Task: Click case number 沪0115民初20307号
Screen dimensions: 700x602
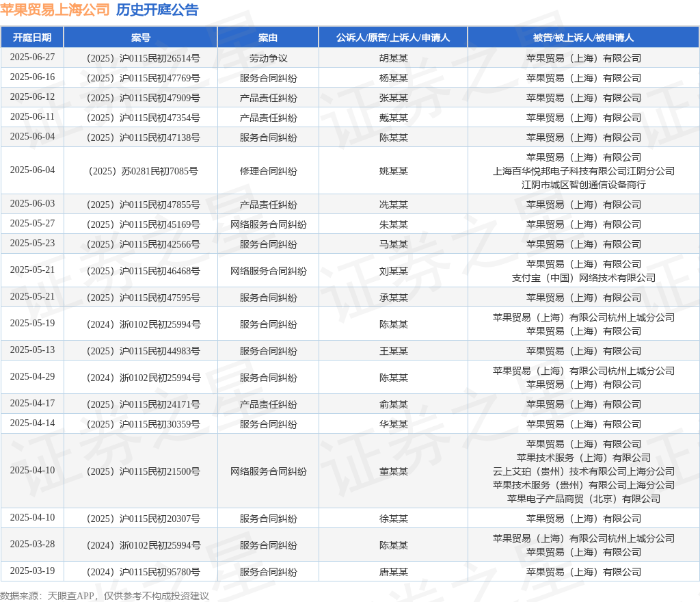Action: (x=160, y=519)
